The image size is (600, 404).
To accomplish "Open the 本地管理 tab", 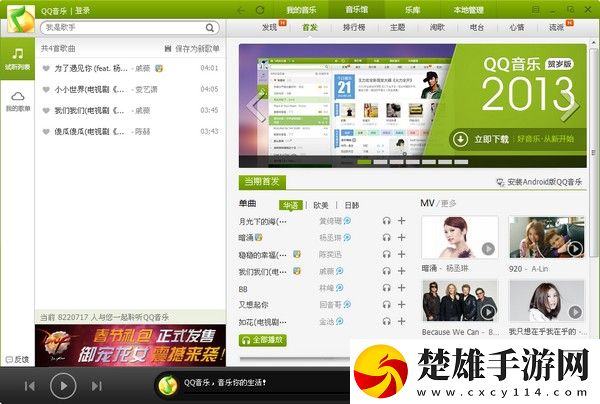I will (x=468, y=10).
